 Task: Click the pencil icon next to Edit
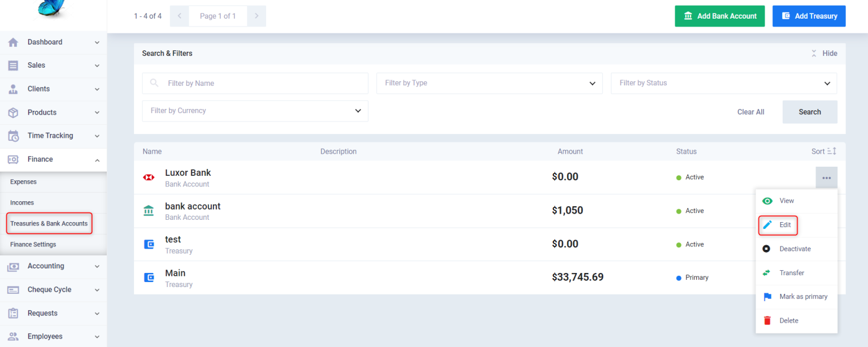(x=767, y=225)
